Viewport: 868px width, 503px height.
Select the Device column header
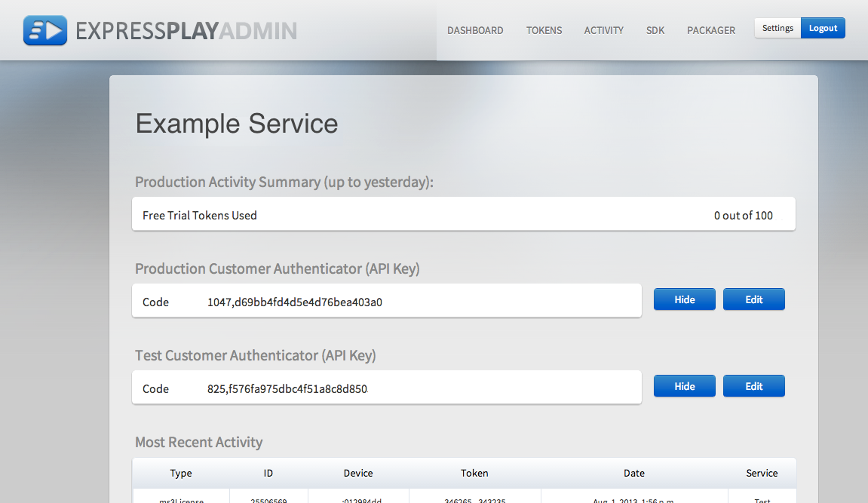pos(358,473)
